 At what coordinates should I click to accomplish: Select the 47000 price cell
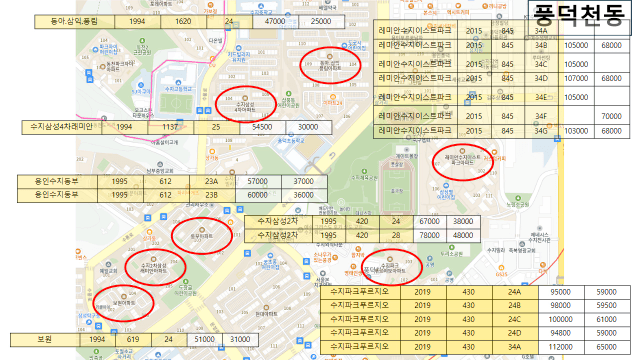275,22
